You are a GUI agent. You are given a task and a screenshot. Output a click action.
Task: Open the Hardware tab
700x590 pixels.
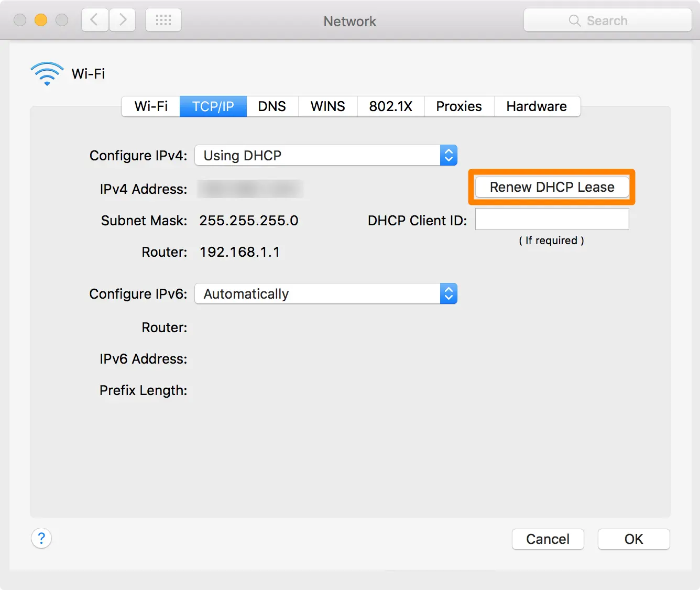click(537, 106)
